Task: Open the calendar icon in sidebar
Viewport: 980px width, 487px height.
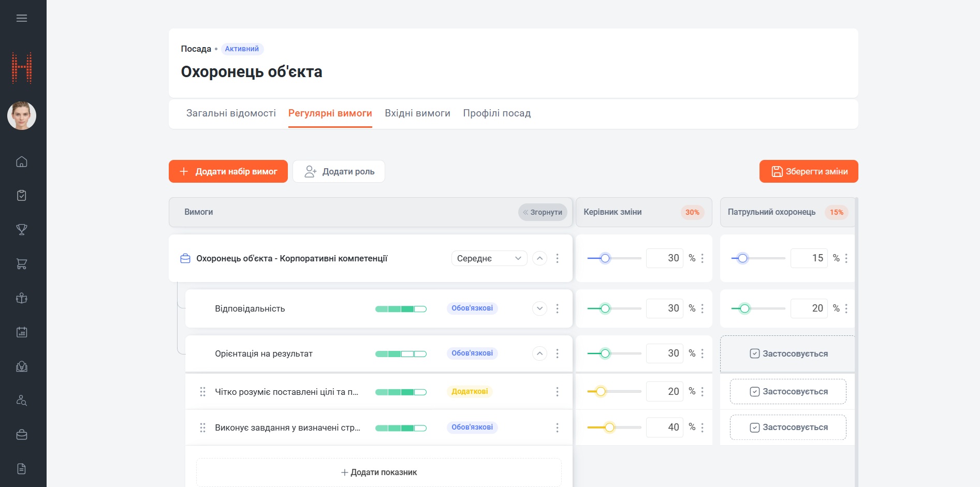Action: pyautogui.click(x=22, y=332)
